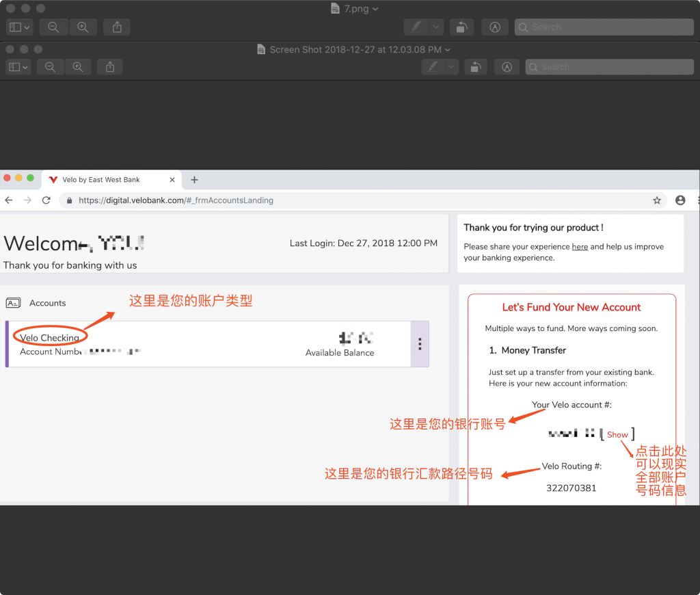Open Share menu in the 7.png window
Image resolution: width=700 pixels, height=595 pixels.
click(117, 27)
